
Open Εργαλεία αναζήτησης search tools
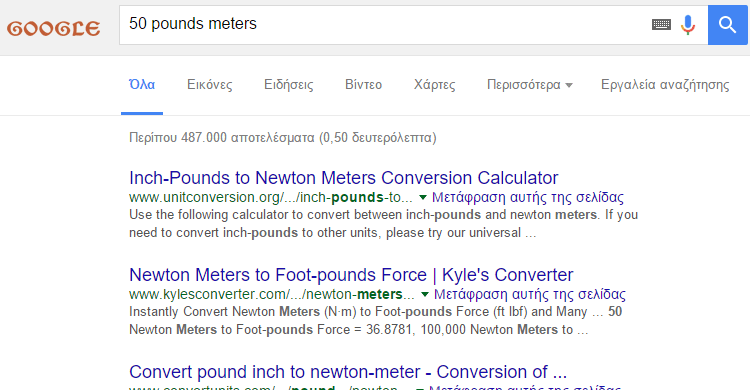click(665, 85)
